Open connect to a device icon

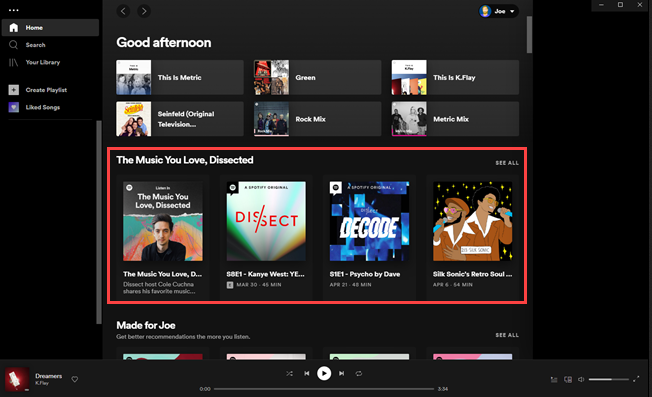pyautogui.click(x=568, y=380)
